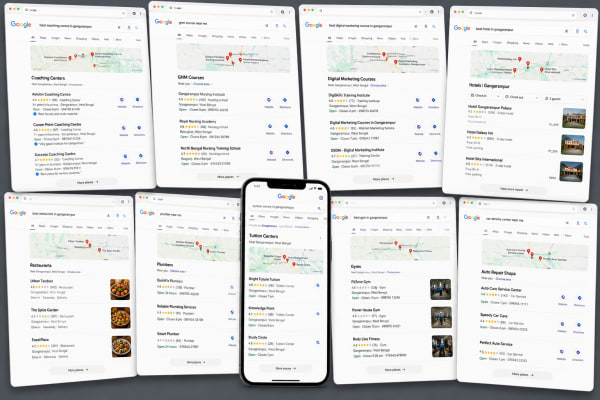The width and height of the screenshot is (600, 400).
Task: Open Website icon for Career Point Coaching Centre
Action: [x=124, y=128]
